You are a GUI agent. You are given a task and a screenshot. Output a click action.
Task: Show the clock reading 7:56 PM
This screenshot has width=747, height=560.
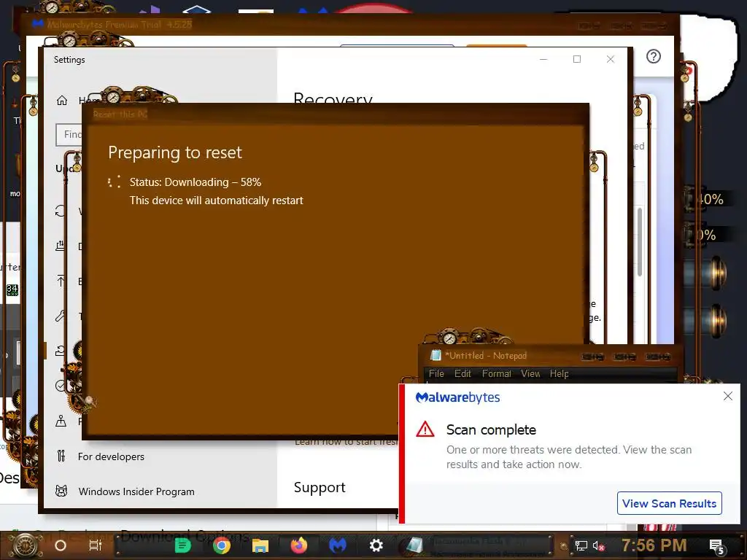654,545
